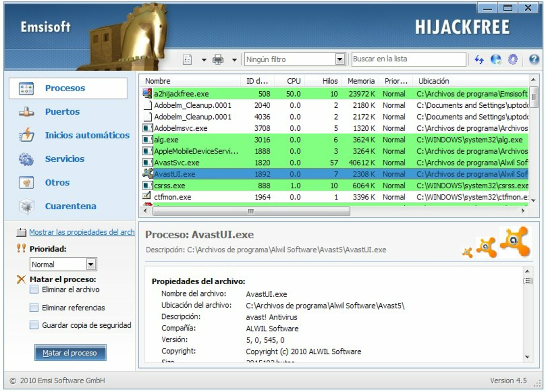Select the Adobelmsvc.exe process row
Viewport: 546px width, 392px height.
click(335, 128)
